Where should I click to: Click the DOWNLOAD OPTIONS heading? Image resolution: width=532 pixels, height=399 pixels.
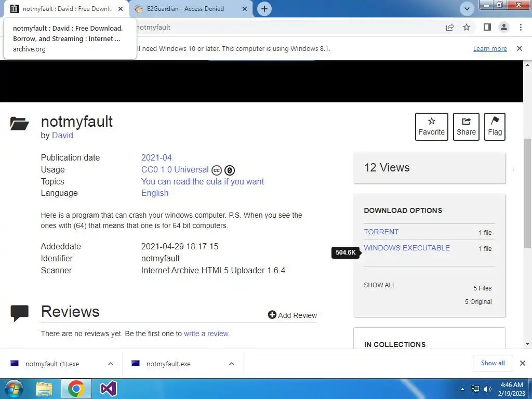(403, 210)
